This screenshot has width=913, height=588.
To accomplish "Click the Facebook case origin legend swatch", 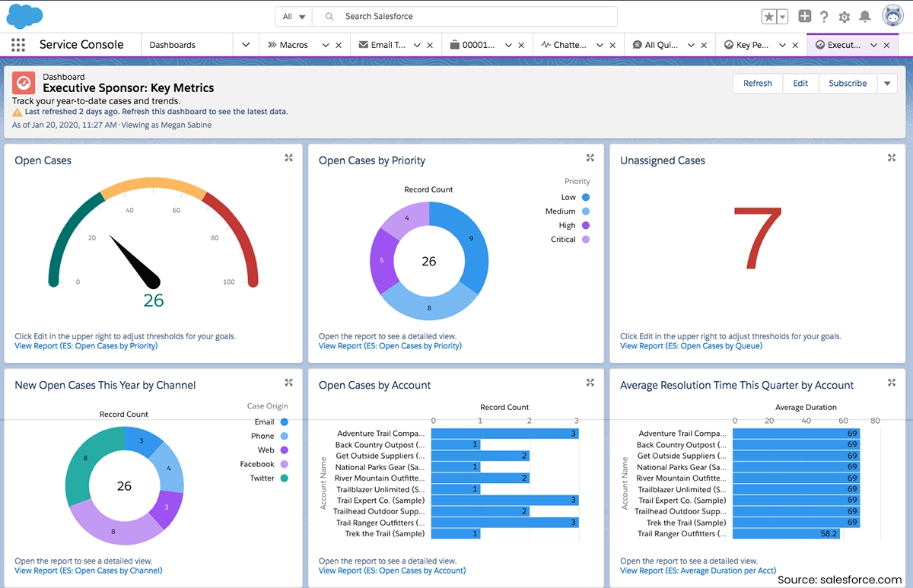I will [285, 464].
